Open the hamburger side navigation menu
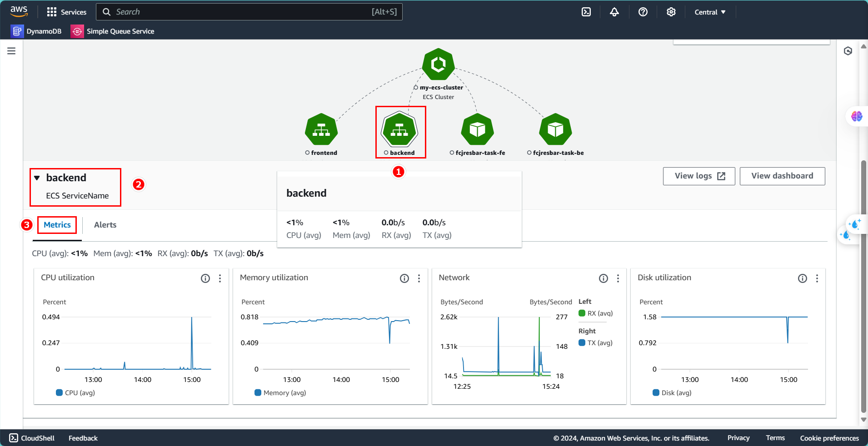 coord(11,51)
